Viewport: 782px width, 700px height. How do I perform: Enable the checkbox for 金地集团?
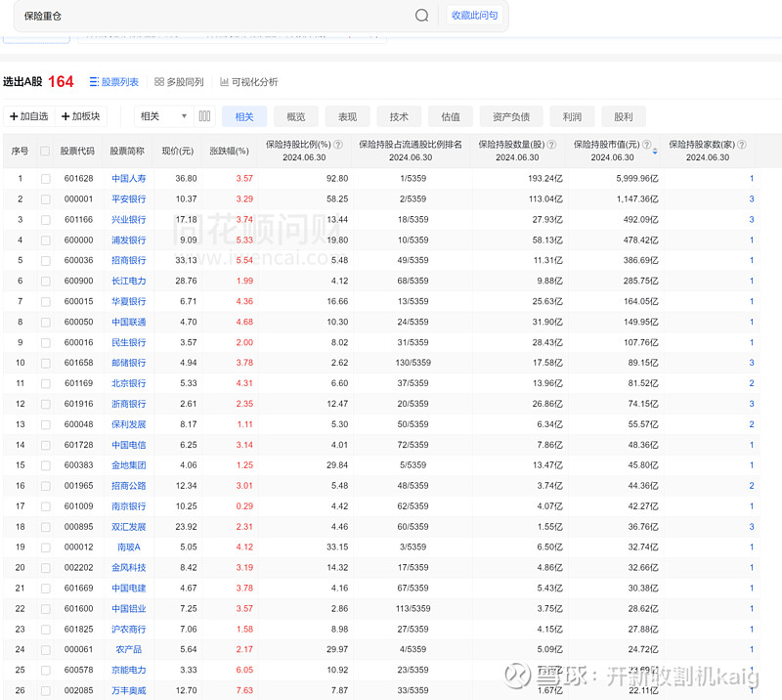pos(45,465)
